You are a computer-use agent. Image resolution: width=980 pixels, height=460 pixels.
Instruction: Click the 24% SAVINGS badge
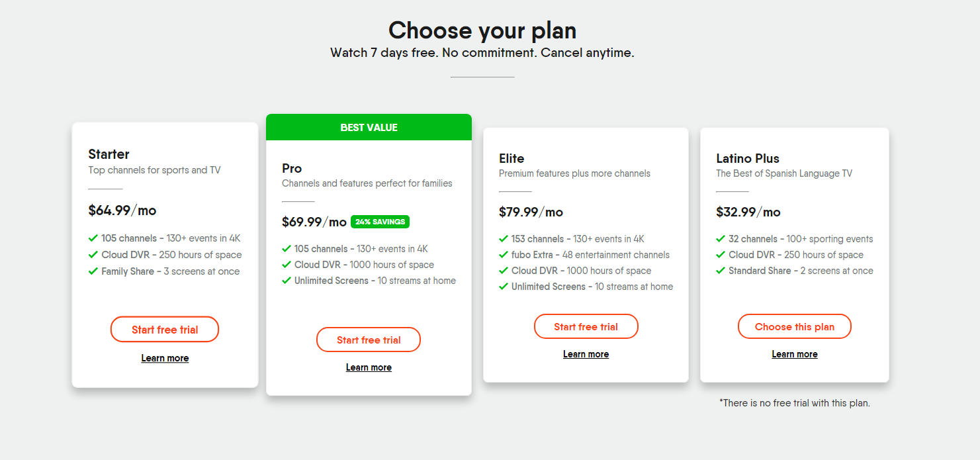point(380,222)
